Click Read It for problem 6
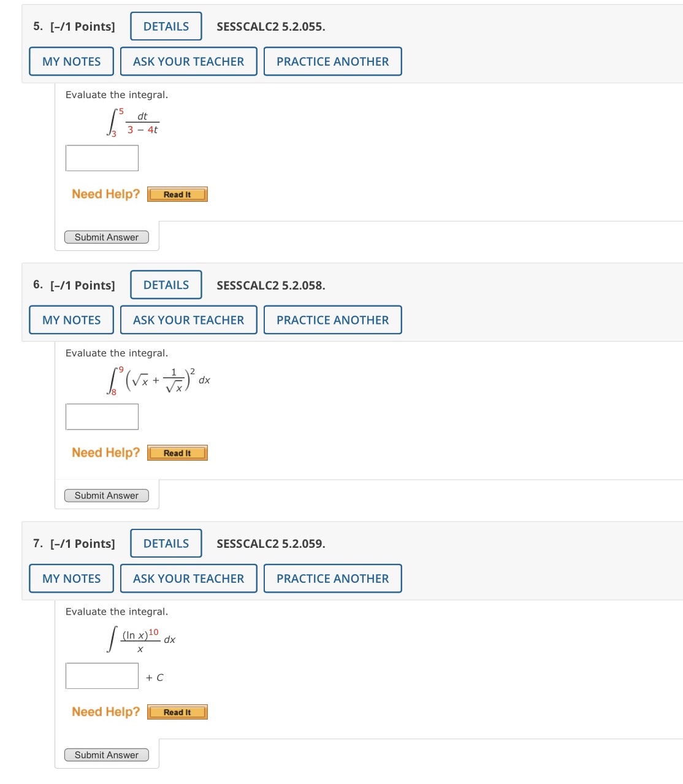This screenshot has width=683, height=784. pos(177,453)
